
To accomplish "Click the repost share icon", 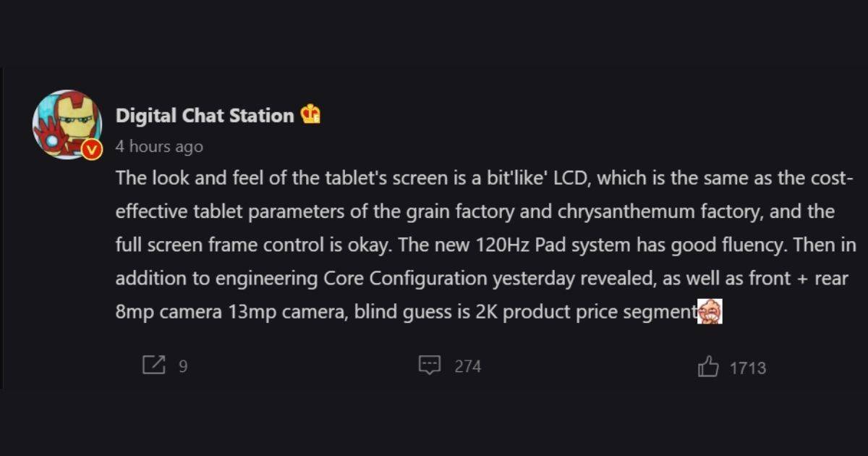I will coord(153,366).
